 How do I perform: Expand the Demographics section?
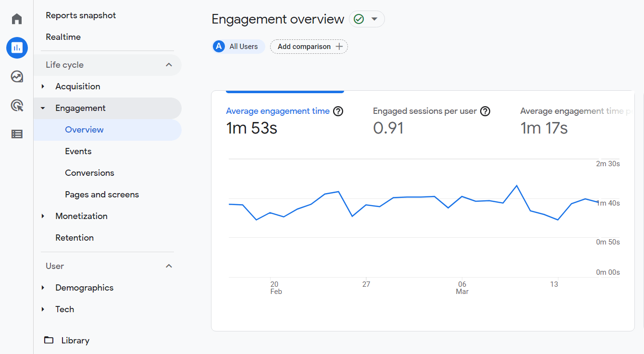click(43, 288)
